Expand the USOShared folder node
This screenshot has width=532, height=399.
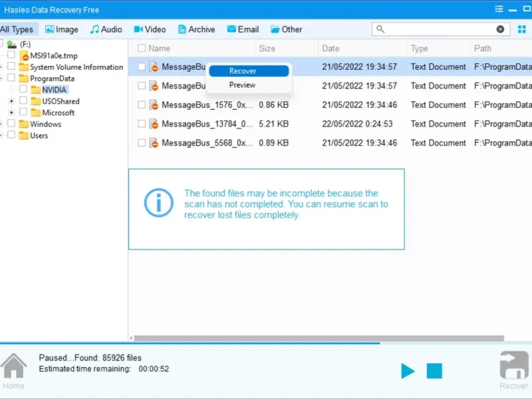click(11, 101)
